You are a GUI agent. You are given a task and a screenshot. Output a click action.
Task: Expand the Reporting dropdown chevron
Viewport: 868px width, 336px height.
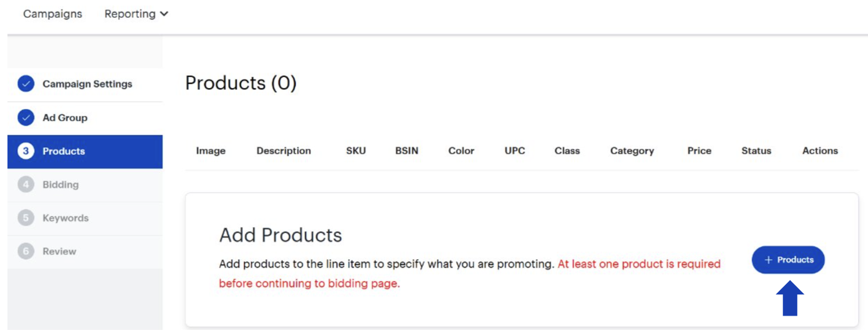(164, 14)
